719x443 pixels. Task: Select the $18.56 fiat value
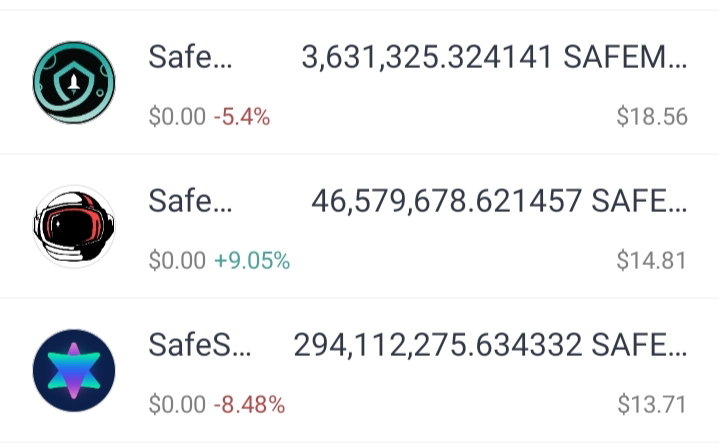coord(652,116)
